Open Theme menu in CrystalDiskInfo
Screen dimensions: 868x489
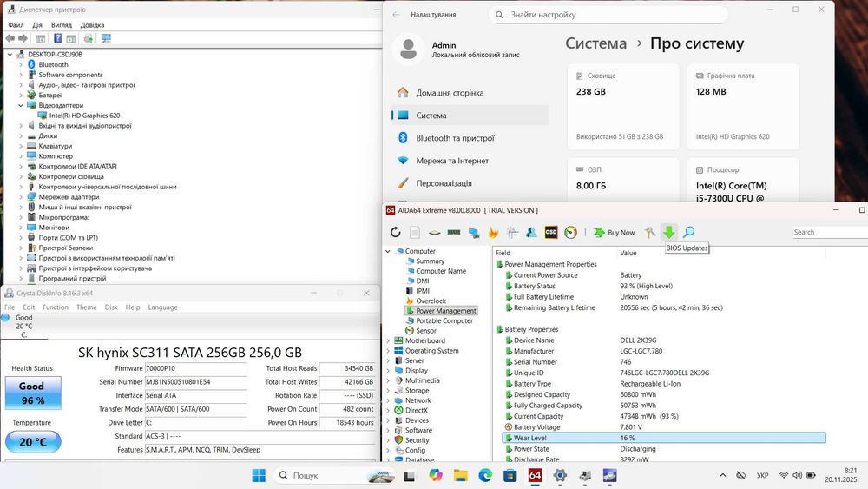[86, 307]
